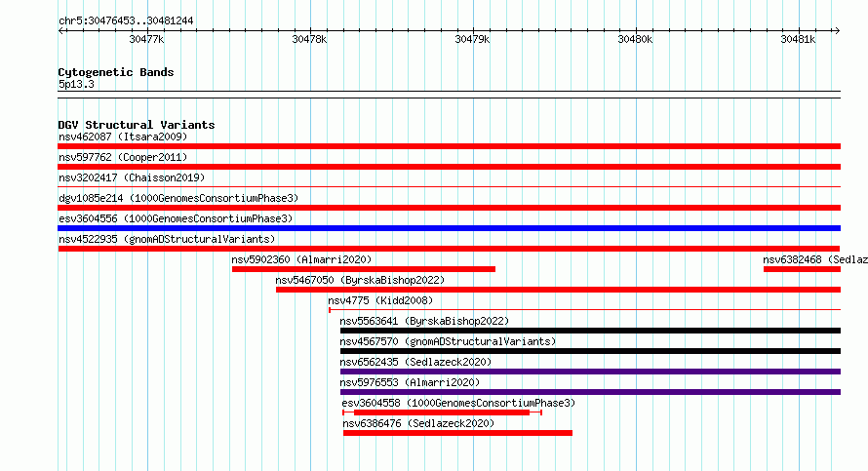Open variant label nsv5467050 (ByrskaBishop2022)

(360, 280)
